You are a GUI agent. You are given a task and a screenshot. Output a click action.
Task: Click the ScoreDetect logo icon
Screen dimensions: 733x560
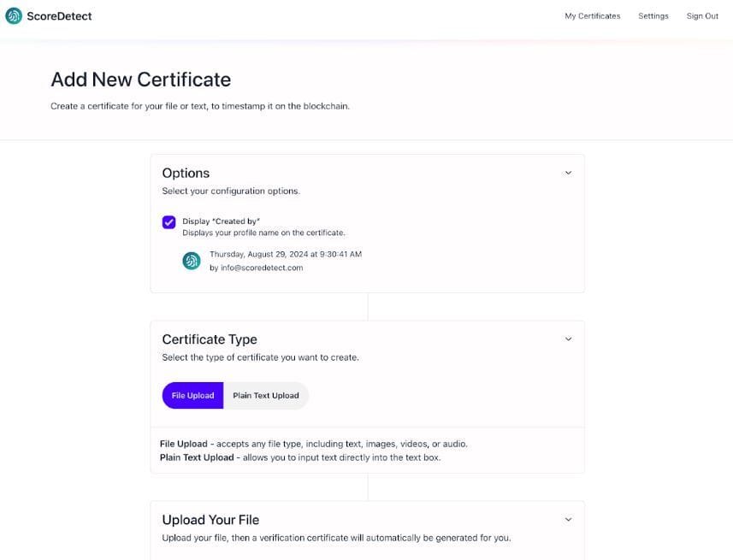[14, 15]
